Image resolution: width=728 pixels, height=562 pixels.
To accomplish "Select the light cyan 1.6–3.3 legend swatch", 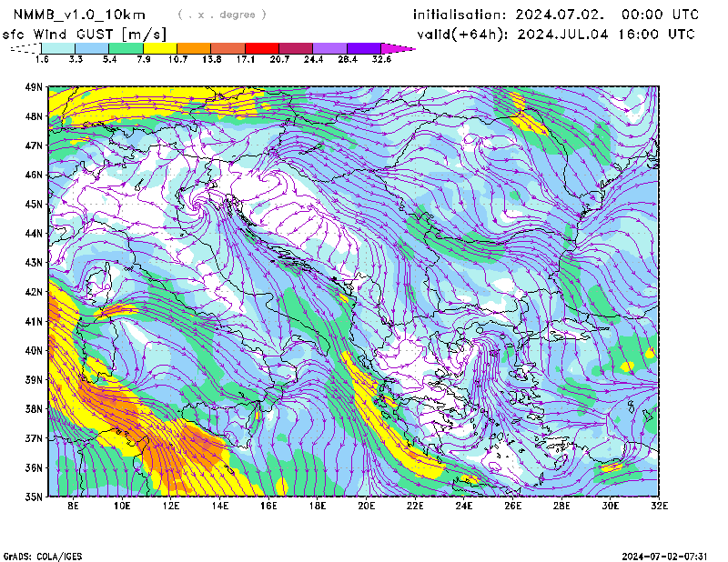I will pyautogui.click(x=58, y=48).
